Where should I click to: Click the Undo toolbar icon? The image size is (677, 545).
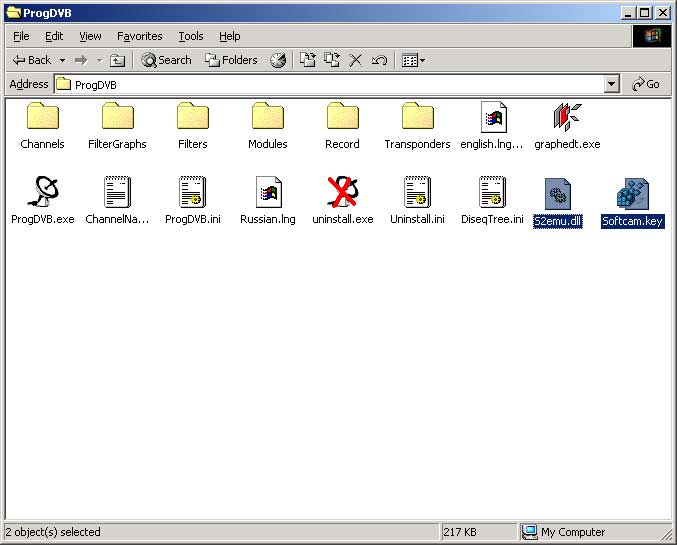[379, 60]
